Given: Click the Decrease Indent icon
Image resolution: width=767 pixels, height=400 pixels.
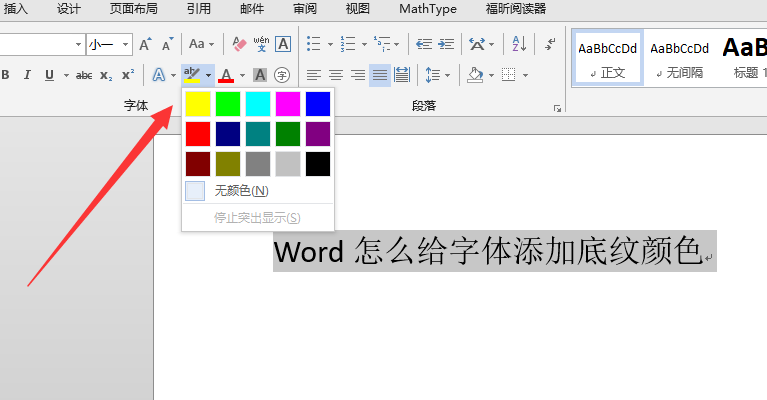Looking at the screenshot, I should point(424,44).
